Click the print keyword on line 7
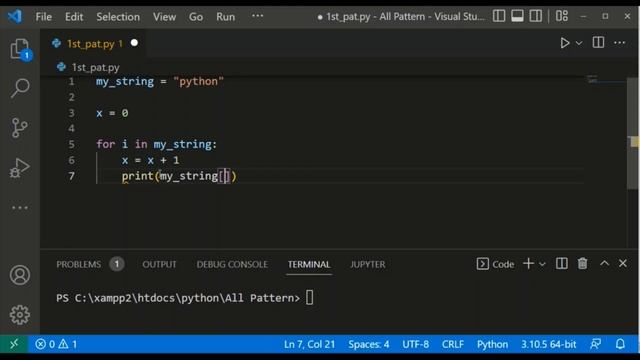Image resolution: width=640 pixels, height=360 pixels. (137, 176)
